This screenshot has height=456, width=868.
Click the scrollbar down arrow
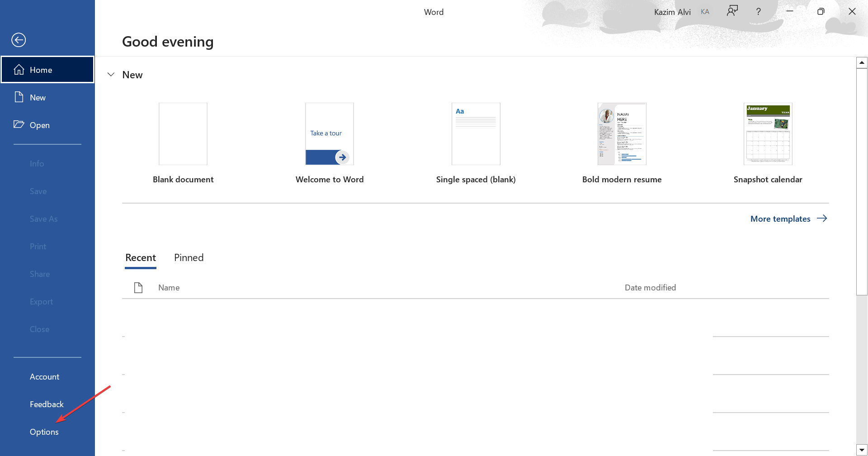pos(862,450)
